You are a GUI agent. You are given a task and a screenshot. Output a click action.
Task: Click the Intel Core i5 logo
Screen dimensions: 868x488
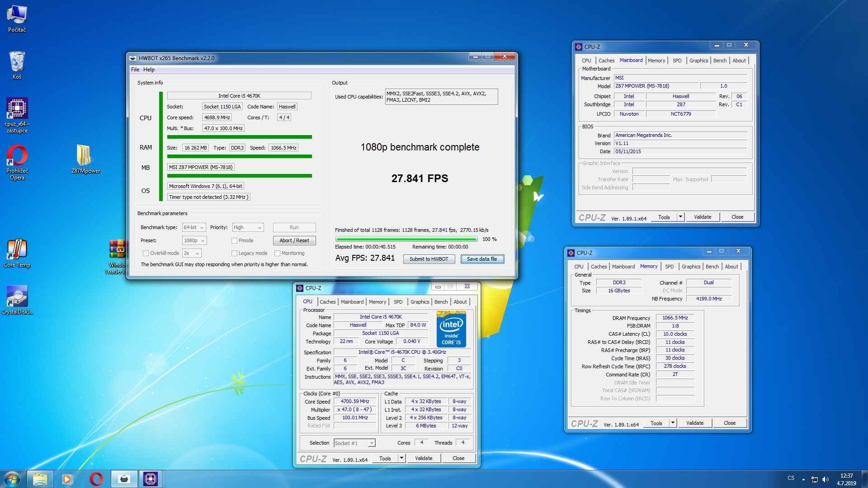[451, 329]
